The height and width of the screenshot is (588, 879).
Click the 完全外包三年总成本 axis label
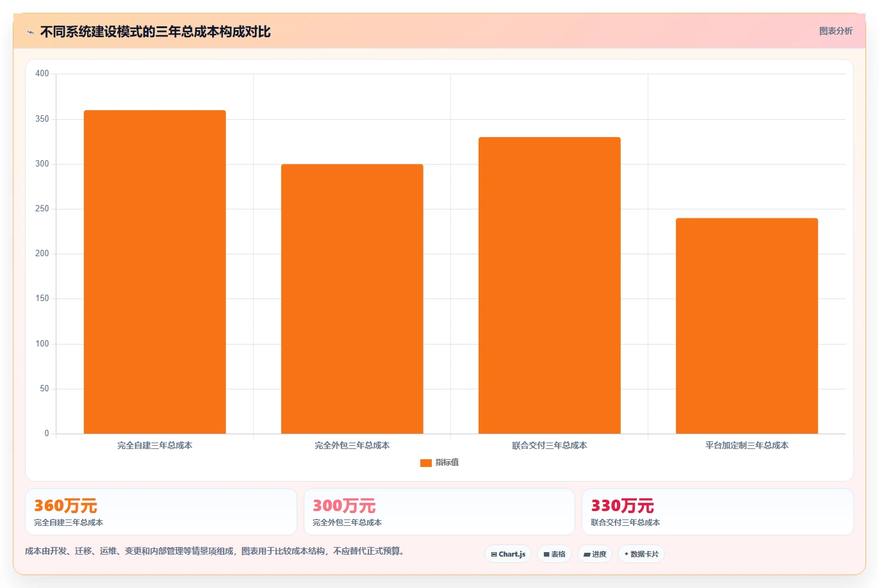tap(352, 445)
